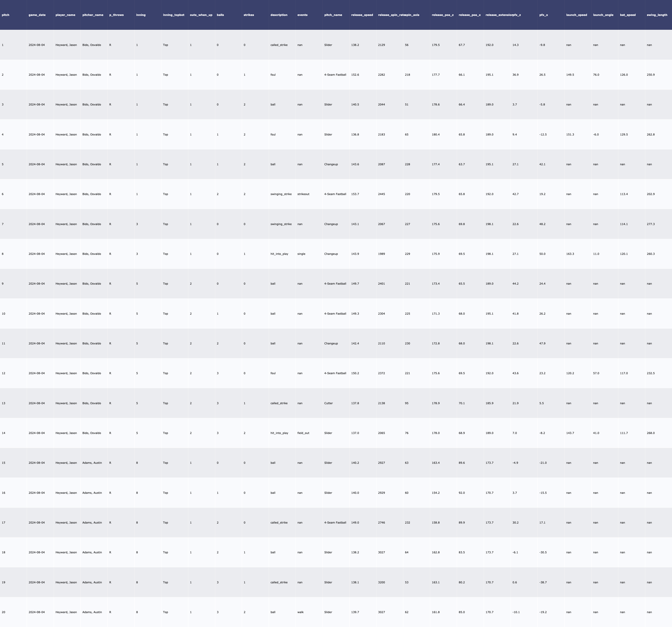Image resolution: width=672 pixels, height=627 pixels.
Task: Click launch angle 76.0 in row 2
Action: pos(596,75)
